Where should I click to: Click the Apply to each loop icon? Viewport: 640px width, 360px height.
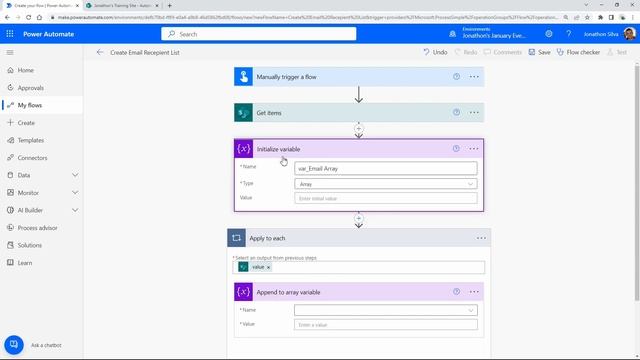click(x=236, y=238)
